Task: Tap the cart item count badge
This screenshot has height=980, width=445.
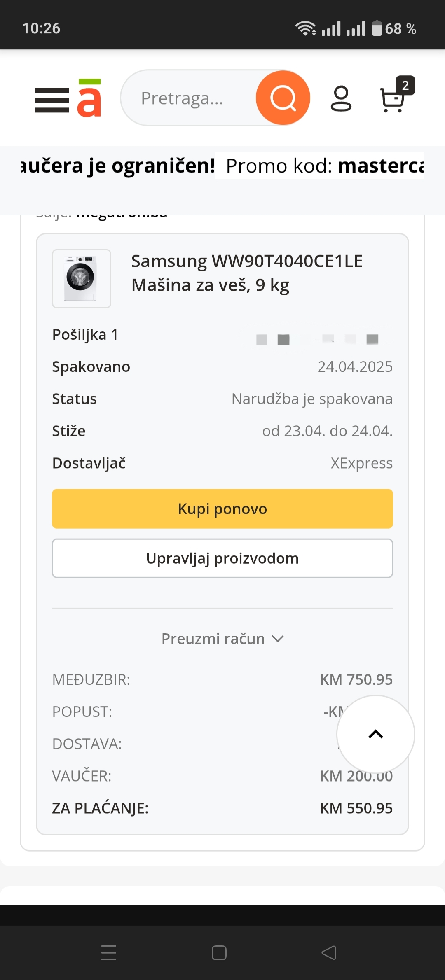Action: [405, 86]
